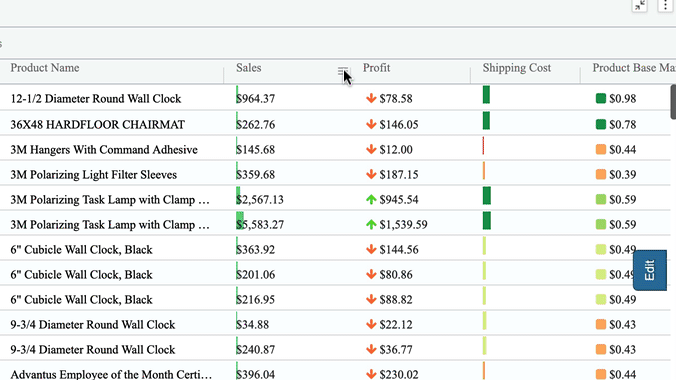Click the $0.44 margin in 3M Hangers row
Viewport: 676px width, 380px height.
623,150
